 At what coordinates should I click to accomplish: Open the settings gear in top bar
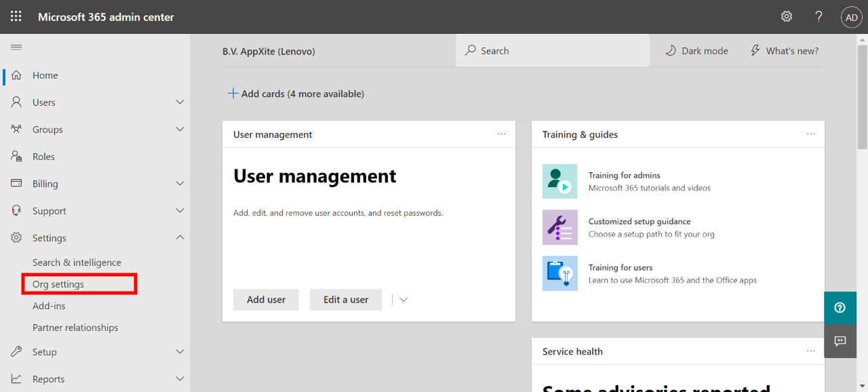click(787, 16)
